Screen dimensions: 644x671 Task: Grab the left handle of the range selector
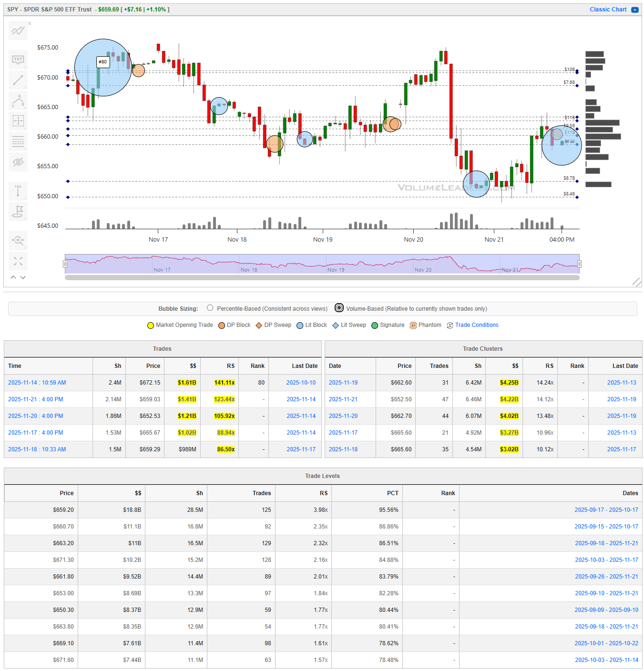[x=65, y=264]
